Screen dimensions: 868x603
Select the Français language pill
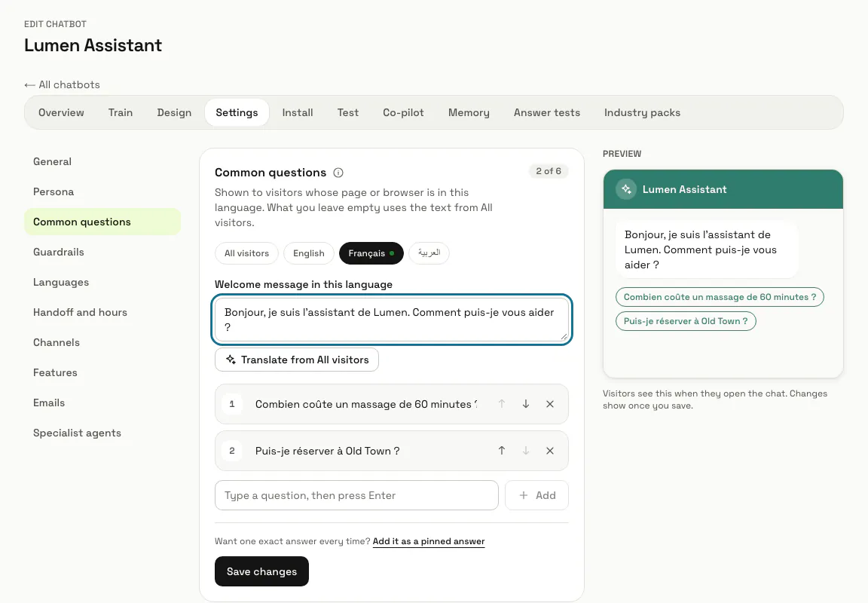(x=371, y=253)
